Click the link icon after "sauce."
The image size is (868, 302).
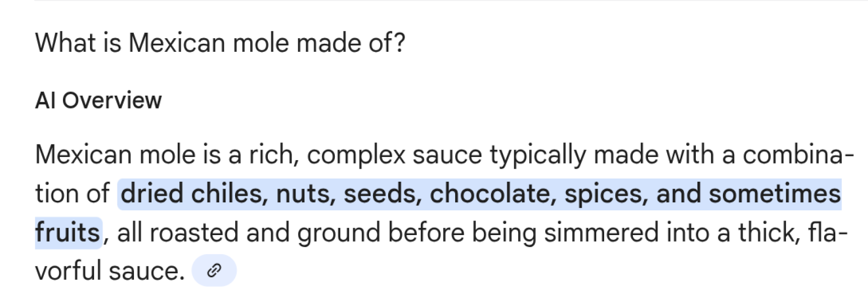click(214, 271)
